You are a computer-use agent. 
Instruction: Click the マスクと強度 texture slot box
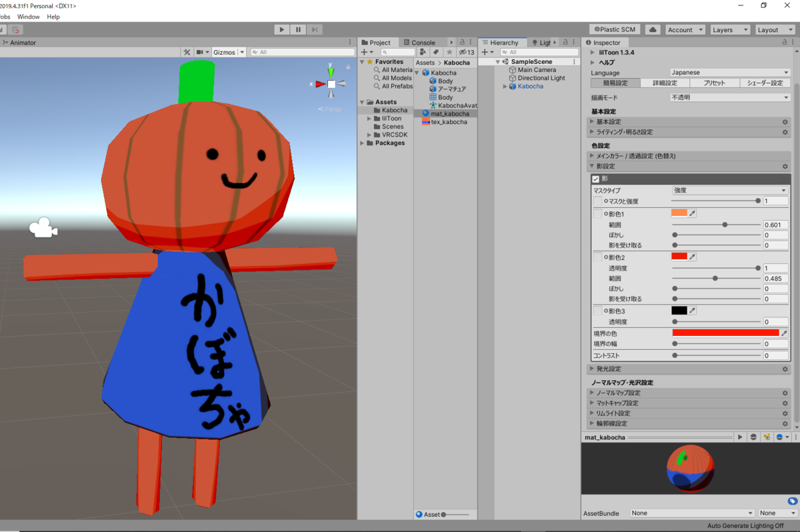[x=598, y=201]
